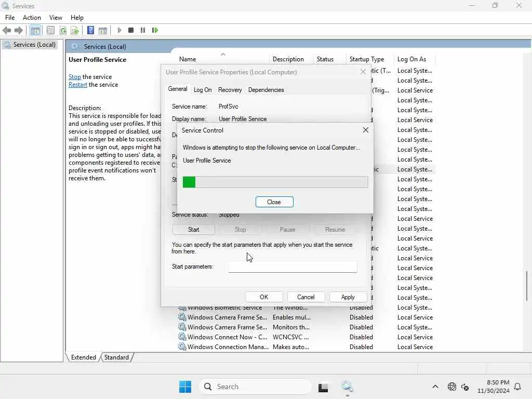This screenshot has width=532, height=399.
Task: Switch to the Log On tab
Action: tap(203, 90)
